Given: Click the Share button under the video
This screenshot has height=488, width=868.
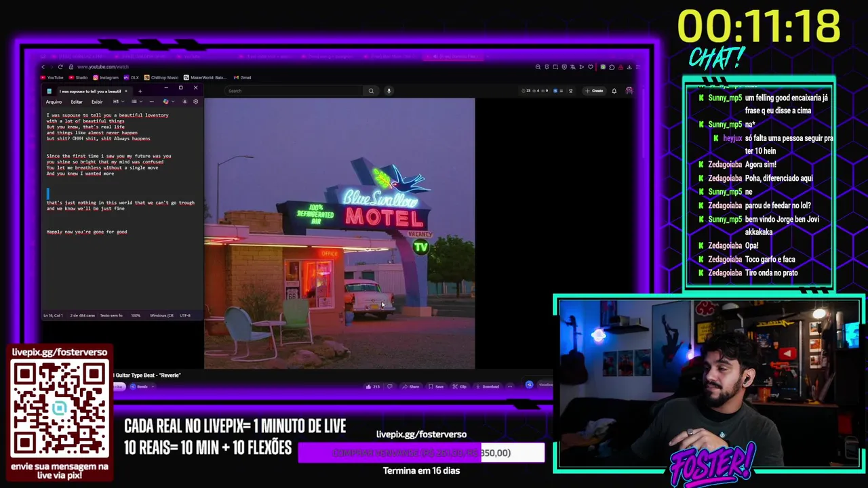Looking at the screenshot, I should coord(410,386).
